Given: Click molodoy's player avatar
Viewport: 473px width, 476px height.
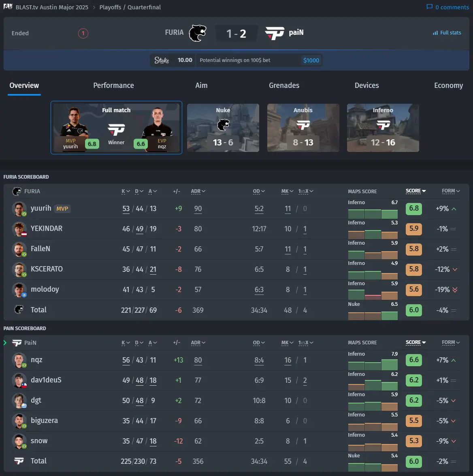Looking at the screenshot, I should pos(19,290).
